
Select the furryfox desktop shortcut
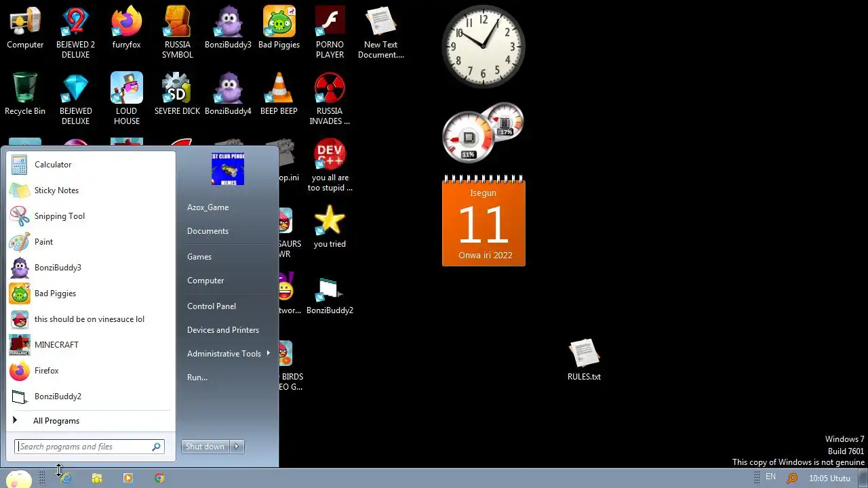[x=126, y=28]
